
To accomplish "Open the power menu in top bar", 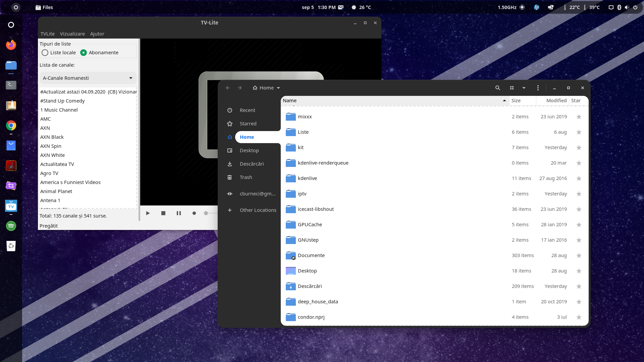I will 635,7.
